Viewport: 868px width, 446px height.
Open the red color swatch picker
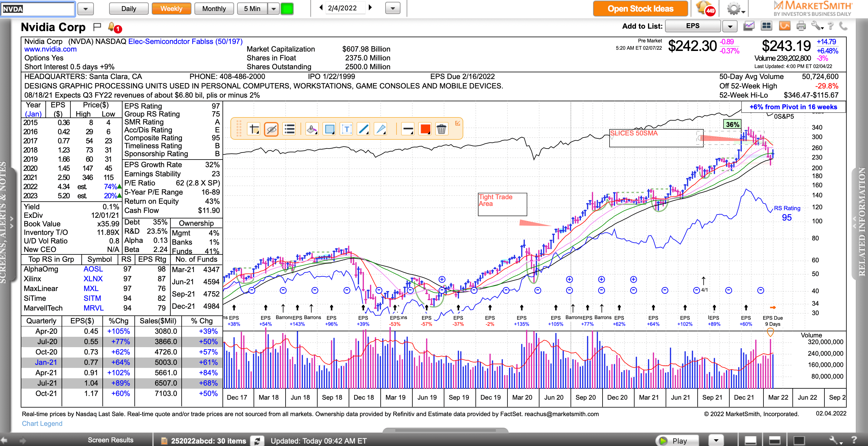coord(425,129)
